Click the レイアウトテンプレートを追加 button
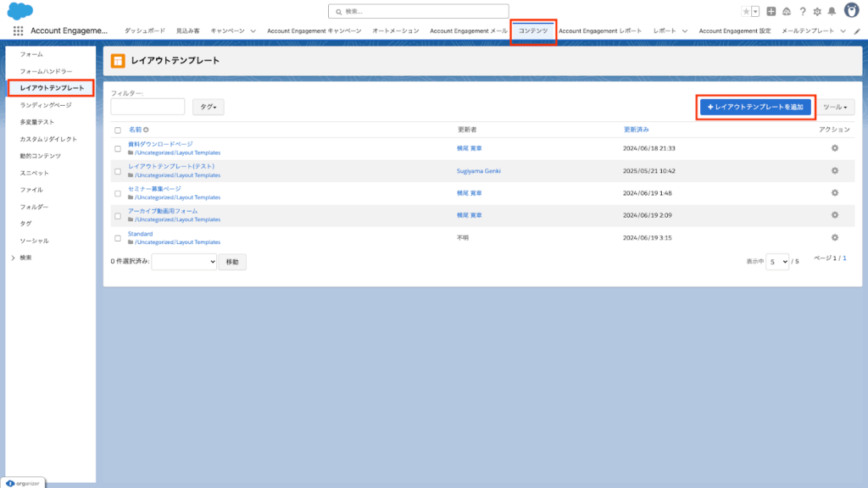Viewport: 868px width, 488px height. click(755, 107)
